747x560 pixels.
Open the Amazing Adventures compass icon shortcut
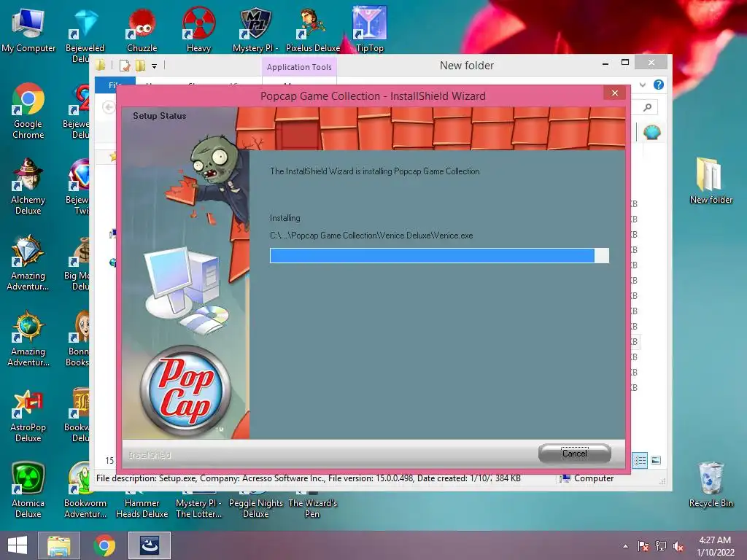coord(28,338)
